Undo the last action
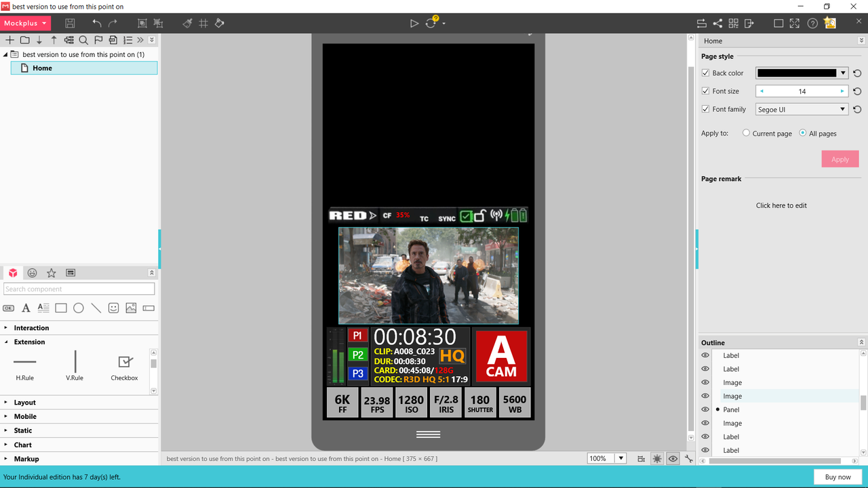The image size is (868, 488). coord(97,23)
